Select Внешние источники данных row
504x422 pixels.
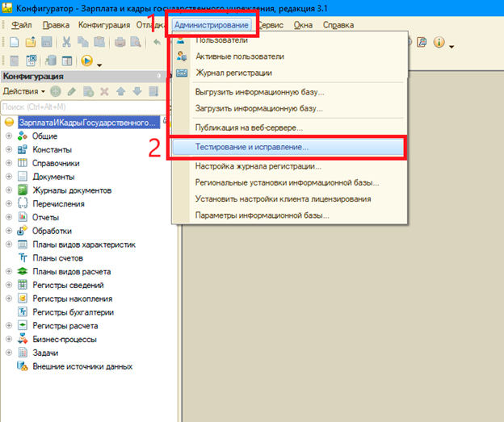pyautogui.click(x=82, y=366)
